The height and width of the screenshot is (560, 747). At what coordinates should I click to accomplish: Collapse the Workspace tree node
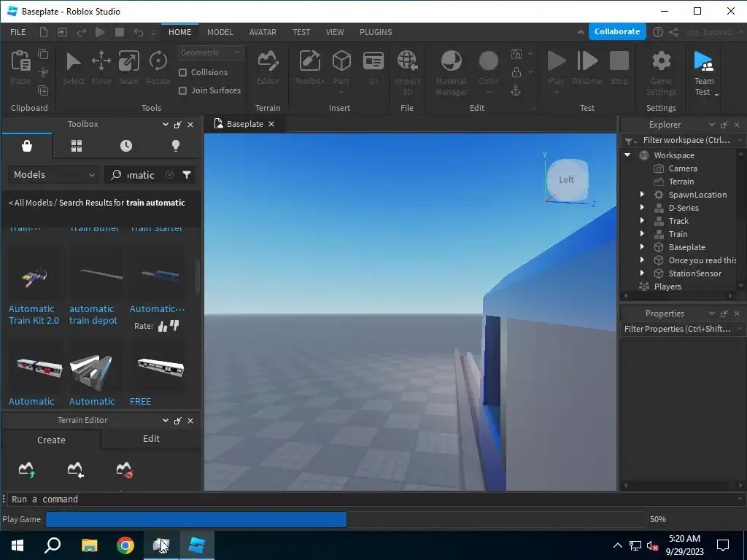coord(627,155)
